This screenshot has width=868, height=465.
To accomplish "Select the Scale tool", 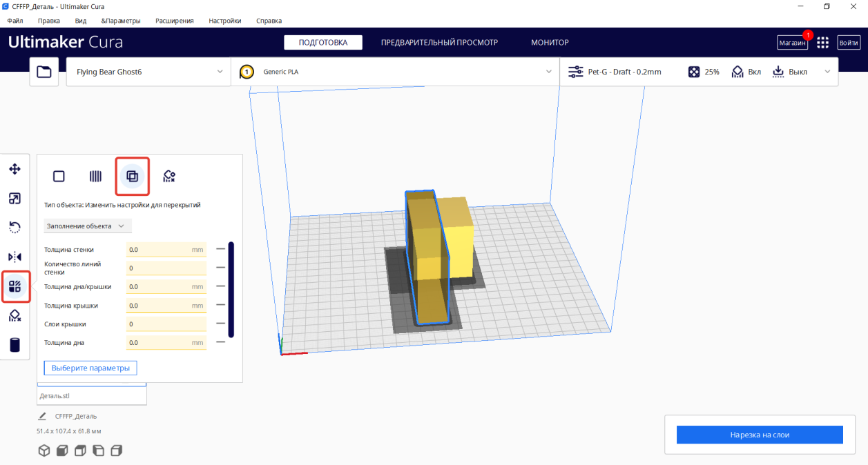I will [x=15, y=199].
